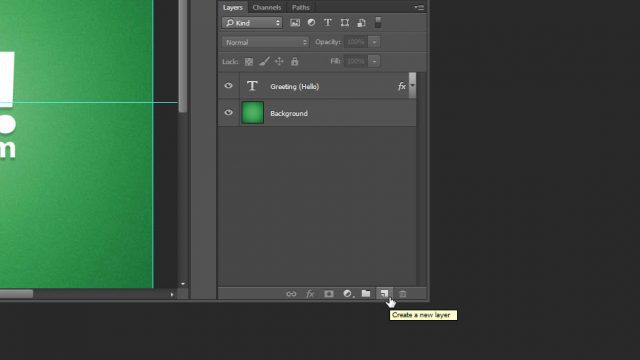This screenshot has height=360, width=640.
Task: Switch to the Channels tab
Action: [x=267, y=7]
